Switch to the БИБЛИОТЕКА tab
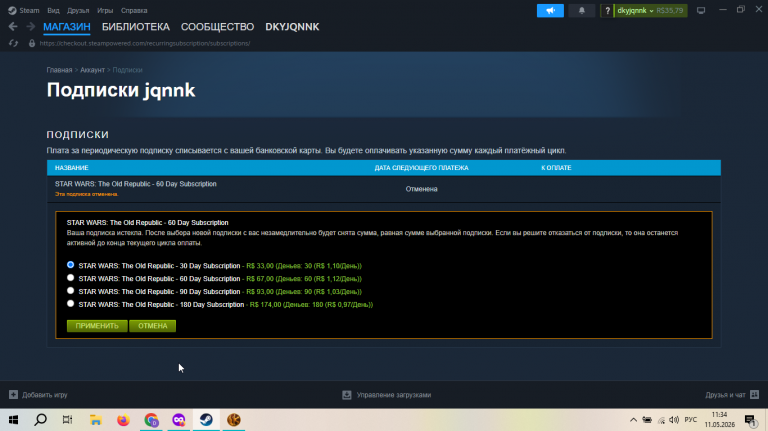The image size is (768, 431). click(136, 27)
